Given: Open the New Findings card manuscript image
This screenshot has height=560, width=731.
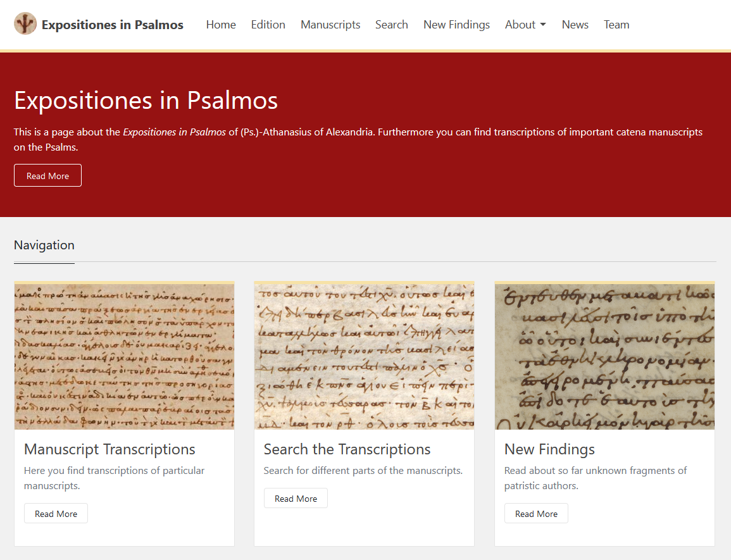Looking at the screenshot, I should [604, 357].
